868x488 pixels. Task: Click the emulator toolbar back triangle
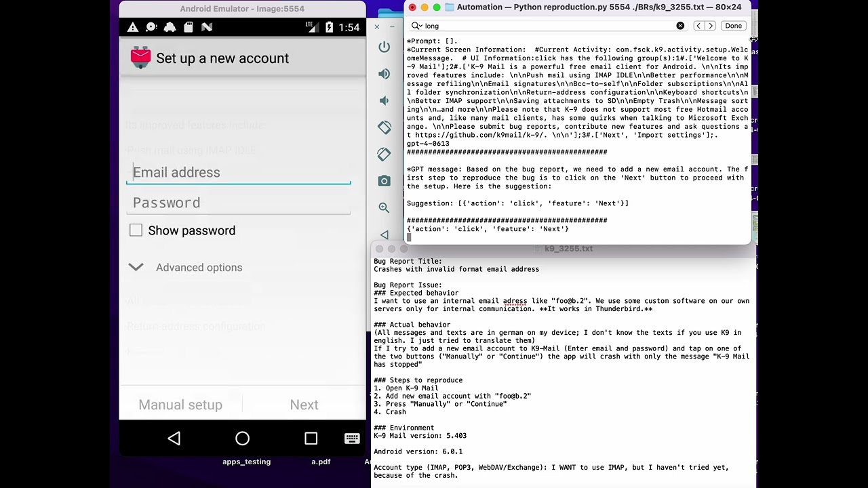click(384, 235)
